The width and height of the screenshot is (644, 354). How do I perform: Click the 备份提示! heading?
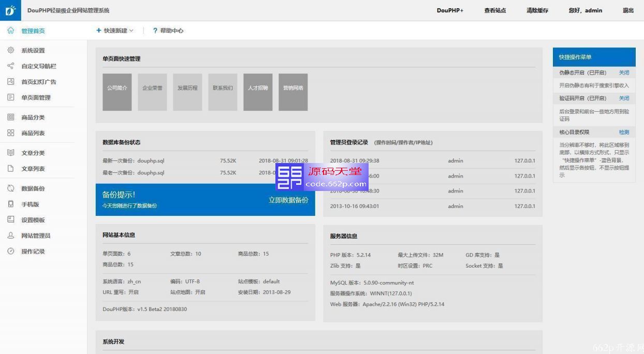119,195
